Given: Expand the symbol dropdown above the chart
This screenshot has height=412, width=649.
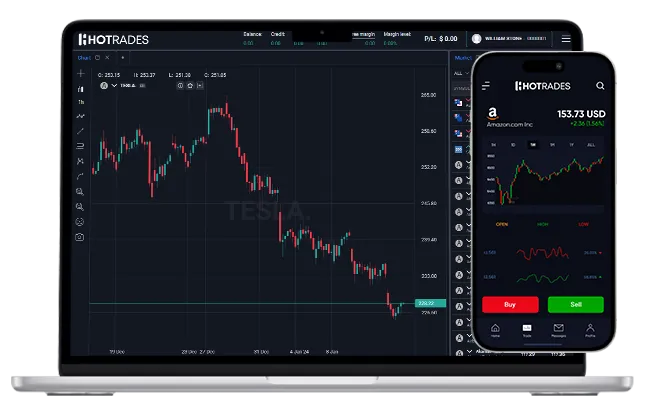Looking at the screenshot, I should click(114, 86).
